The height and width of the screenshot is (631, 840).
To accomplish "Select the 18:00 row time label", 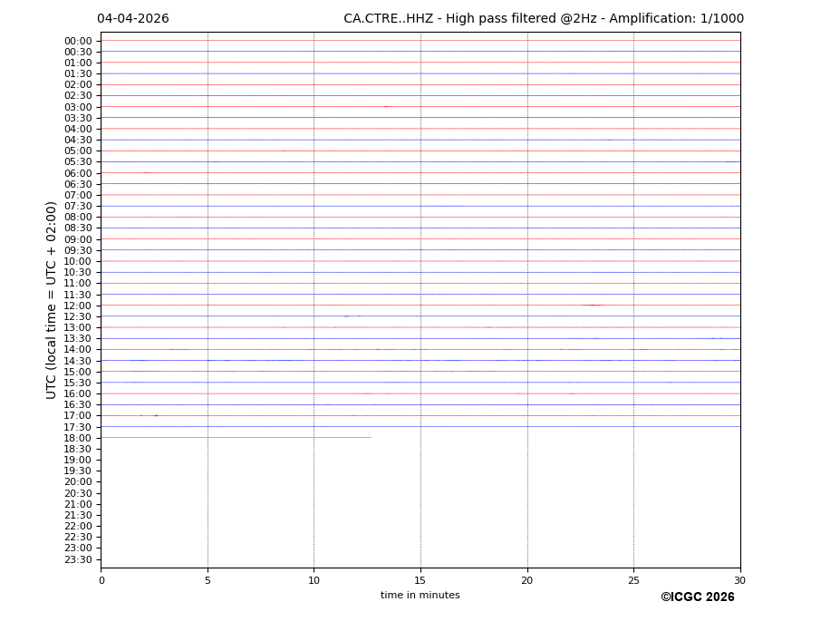I will coord(78,438).
